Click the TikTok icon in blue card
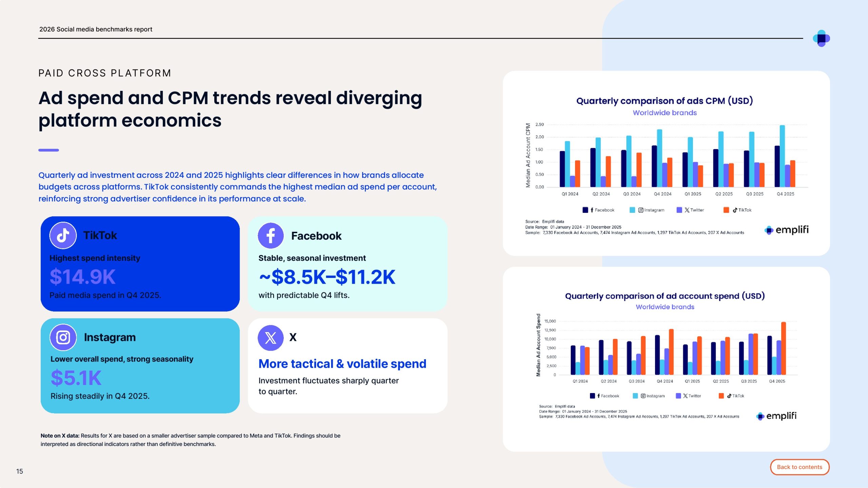 [63, 235]
